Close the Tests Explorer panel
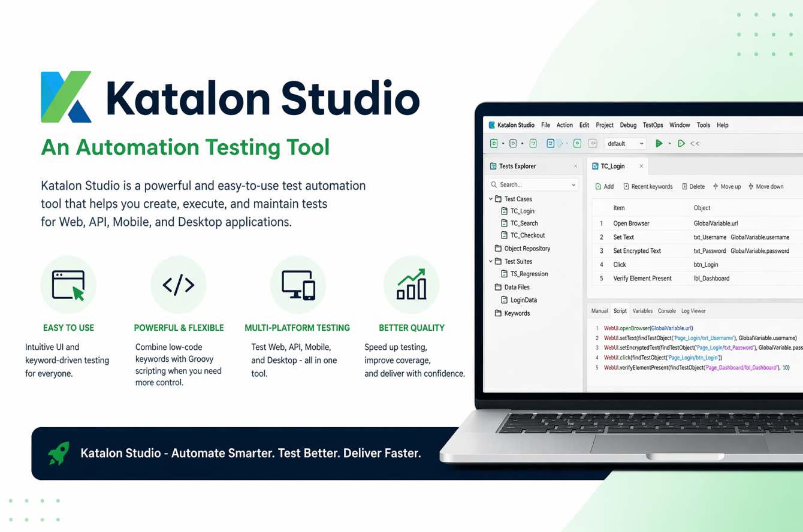This screenshot has height=532, width=803. (x=576, y=167)
